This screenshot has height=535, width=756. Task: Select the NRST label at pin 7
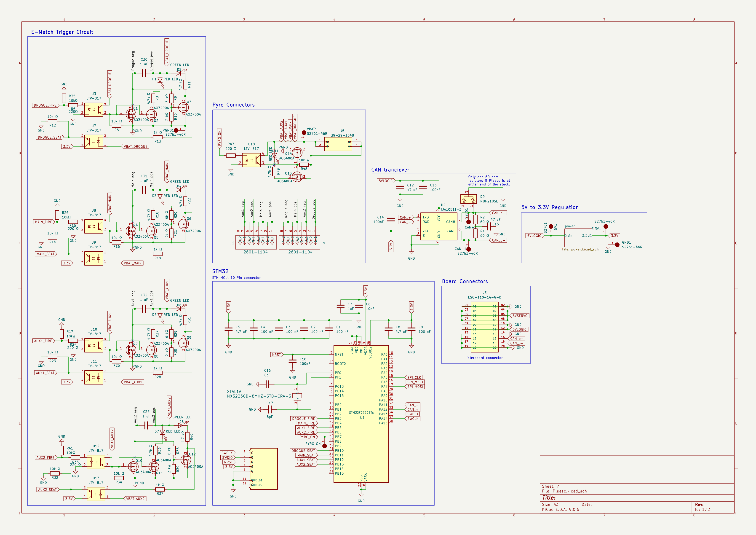(277, 355)
